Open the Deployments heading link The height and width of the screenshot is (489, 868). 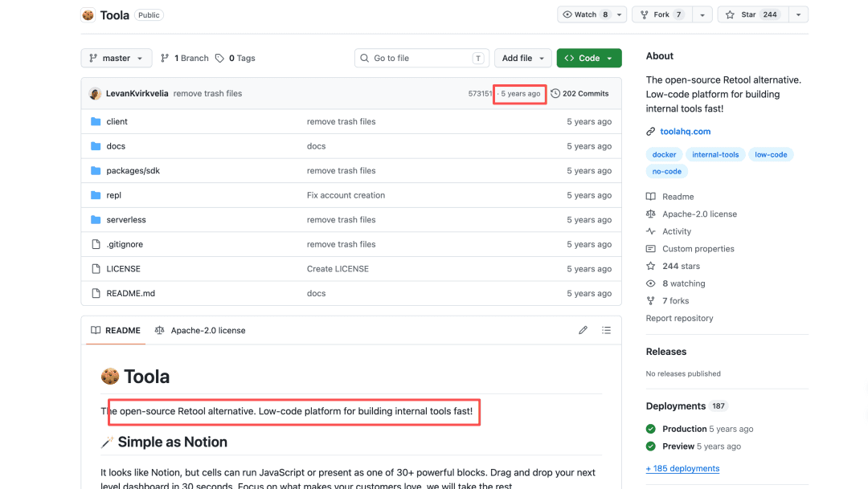tap(675, 406)
